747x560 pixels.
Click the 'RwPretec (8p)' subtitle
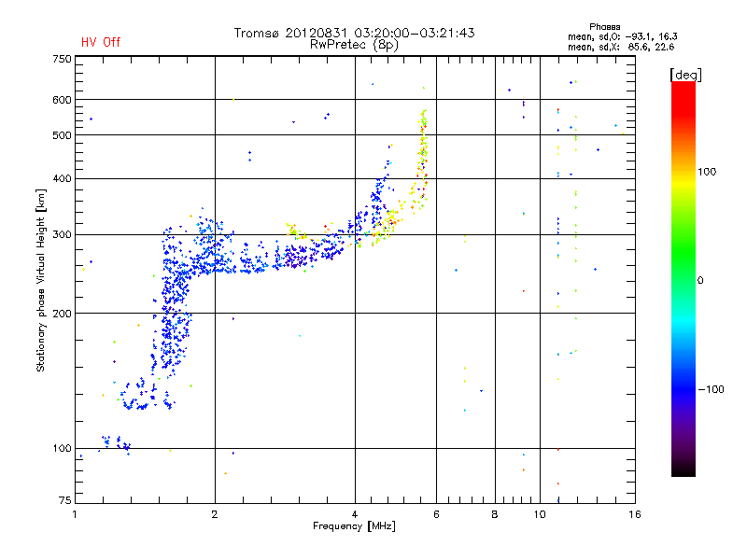(x=354, y=45)
